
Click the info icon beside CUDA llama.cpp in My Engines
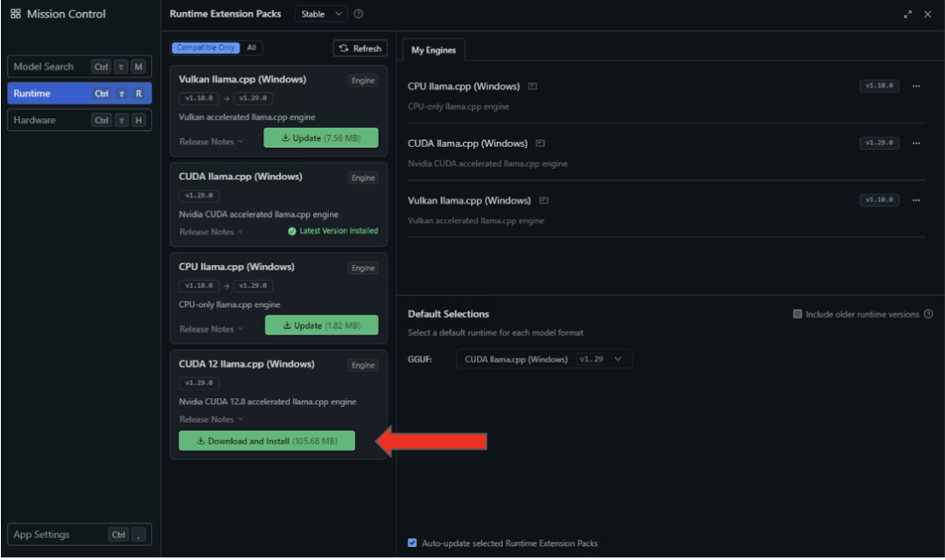(x=540, y=143)
